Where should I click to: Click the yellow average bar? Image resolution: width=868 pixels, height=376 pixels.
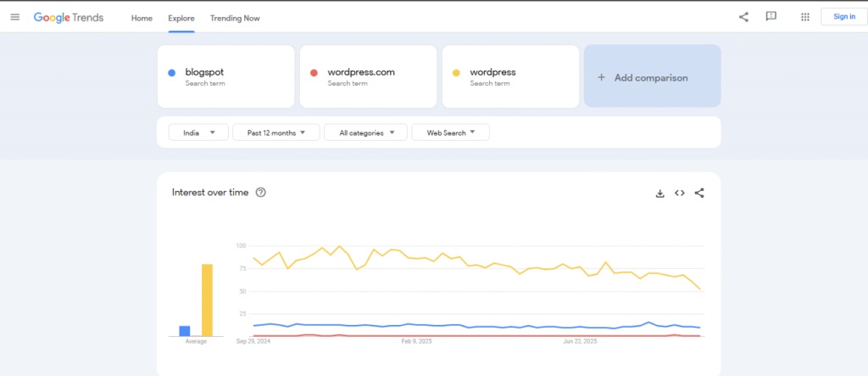pyautogui.click(x=207, y=300)
